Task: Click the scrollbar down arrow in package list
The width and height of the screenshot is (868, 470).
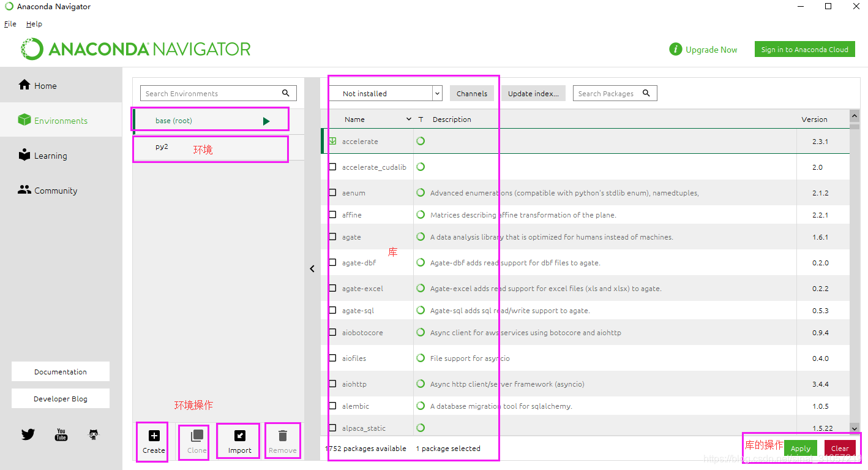Action: tap(855, 428)
